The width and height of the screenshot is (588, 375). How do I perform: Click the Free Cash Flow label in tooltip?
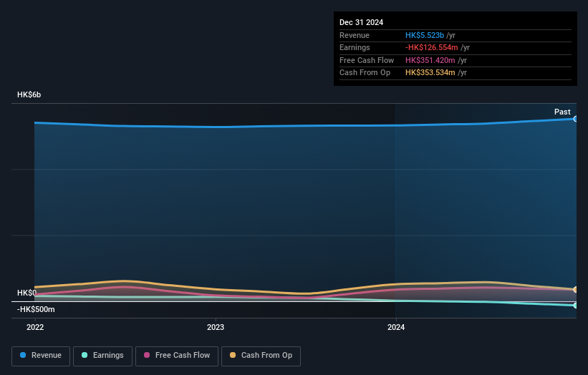click(367, 60)
